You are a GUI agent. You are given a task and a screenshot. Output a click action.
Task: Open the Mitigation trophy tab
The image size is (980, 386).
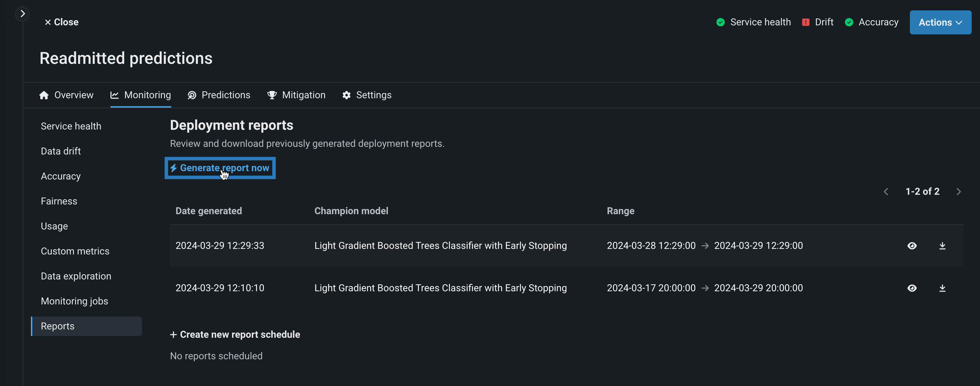point(296,95)
